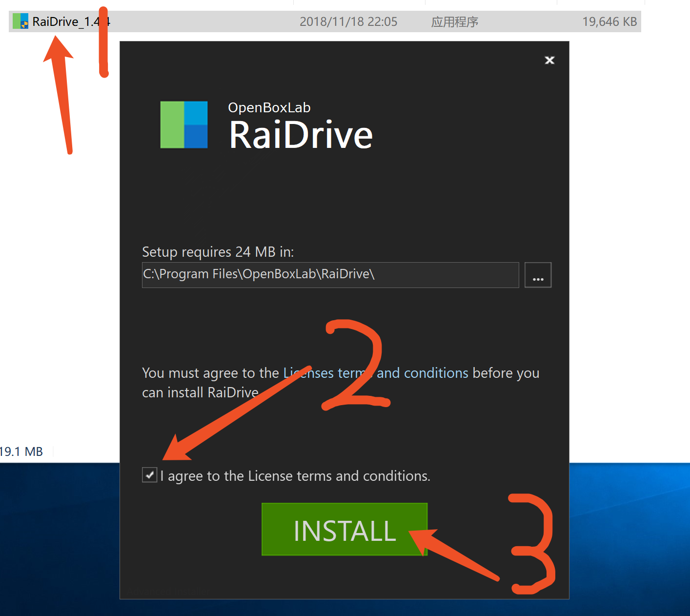Click into the installation path field
Viewport: 690px width, 616px height.
[330, 275]
